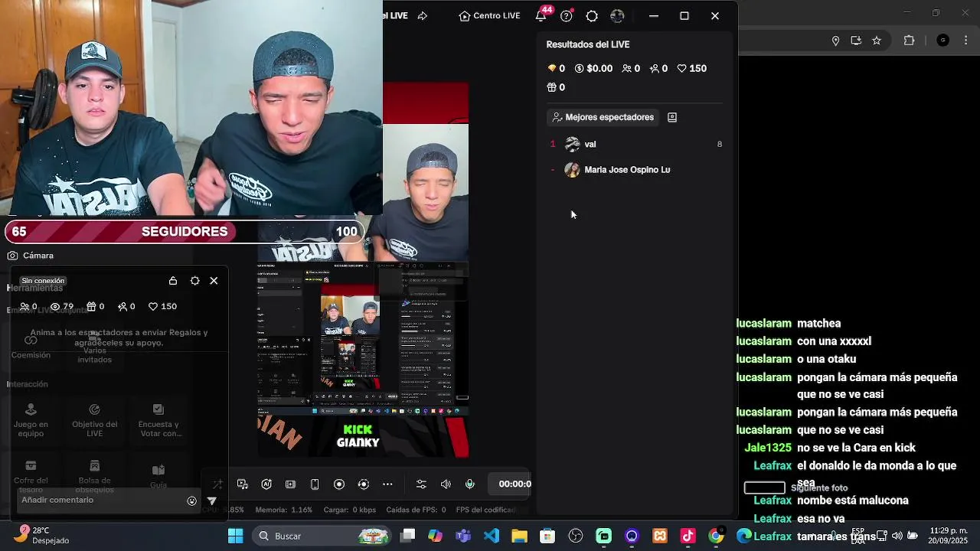The height and width of the screenshot is (551, 980).
Task: Click the taskbar Buscar search box
Action: (322, 536)
